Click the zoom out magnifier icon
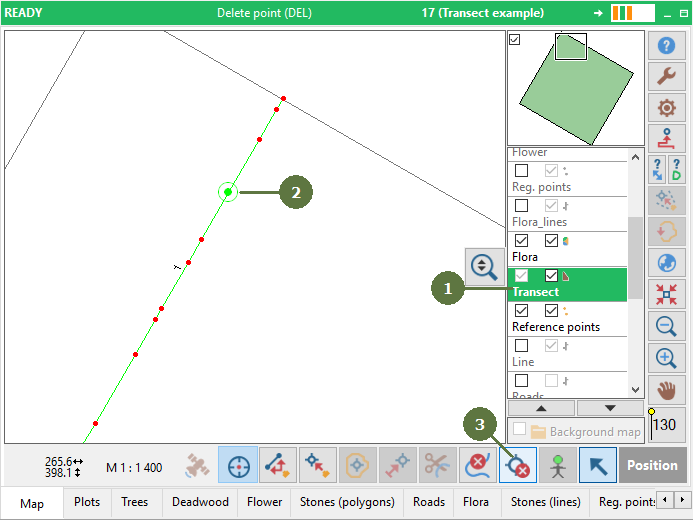The height and width of the screenshot is (520, 693). tap(666, 326)
